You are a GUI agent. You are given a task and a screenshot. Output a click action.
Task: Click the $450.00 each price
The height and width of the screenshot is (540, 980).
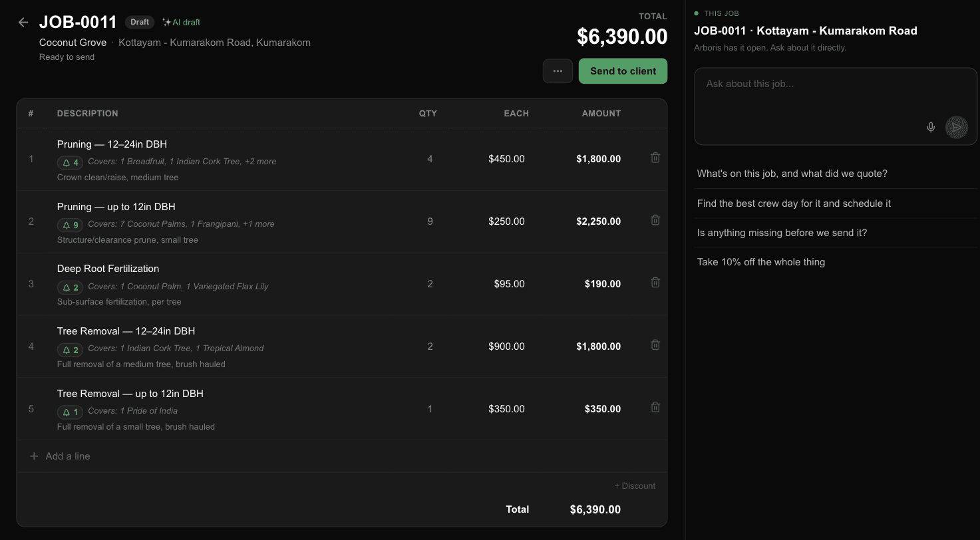(x=506, y=159)
